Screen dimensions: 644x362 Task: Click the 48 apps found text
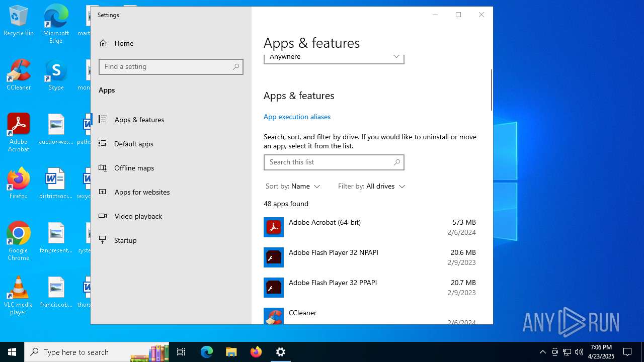[x=286, y=204]
